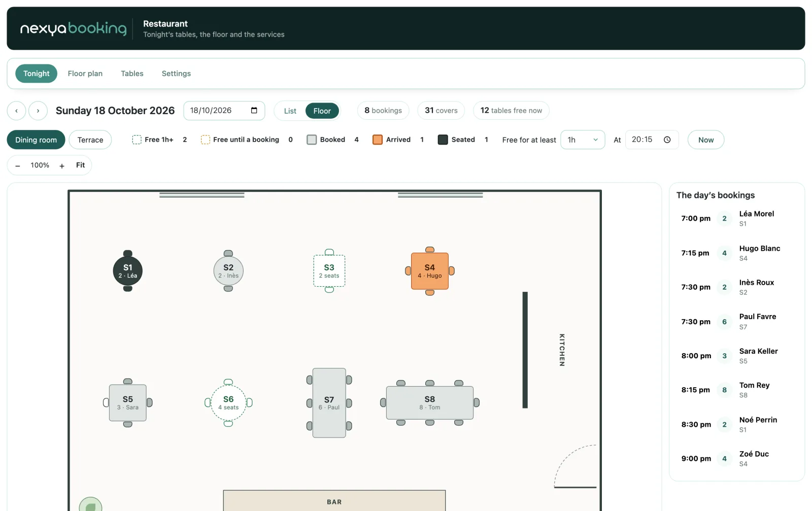Viewport: 812px width, 511px height.
Task: Click the Booked grey legend swatch
Action: pos(312,140)
